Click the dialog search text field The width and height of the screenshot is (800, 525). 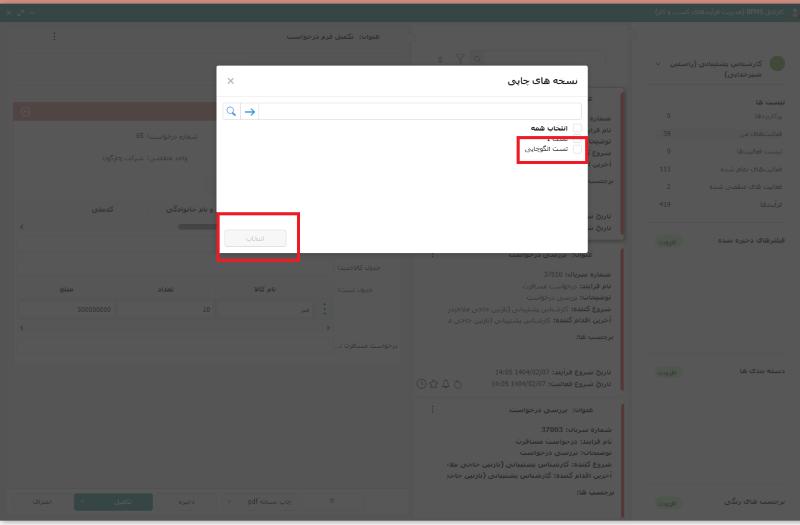pyautogui.click(x=420, y=112)
